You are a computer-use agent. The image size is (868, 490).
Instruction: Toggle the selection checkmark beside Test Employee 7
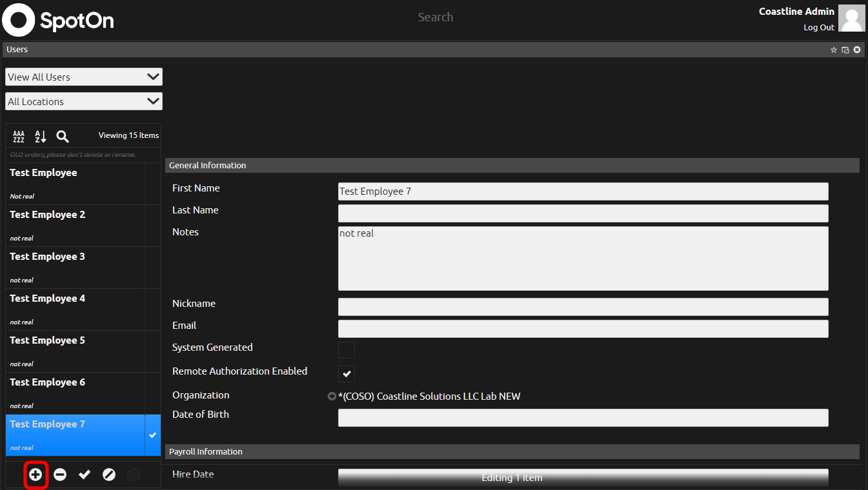click(x=153, y=435)
